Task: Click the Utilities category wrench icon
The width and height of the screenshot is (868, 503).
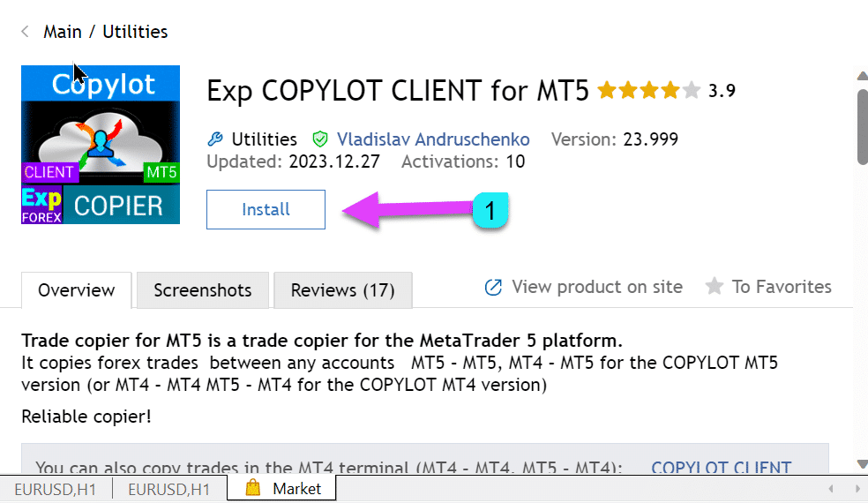Action: 214,139
